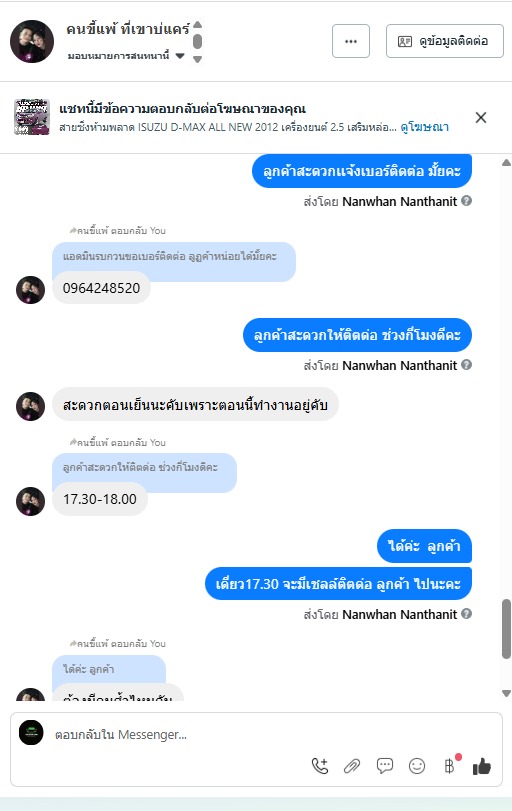The image size is (512, 811).
Task: Open saved replies speech bubble icon
Action: point(384,766)
